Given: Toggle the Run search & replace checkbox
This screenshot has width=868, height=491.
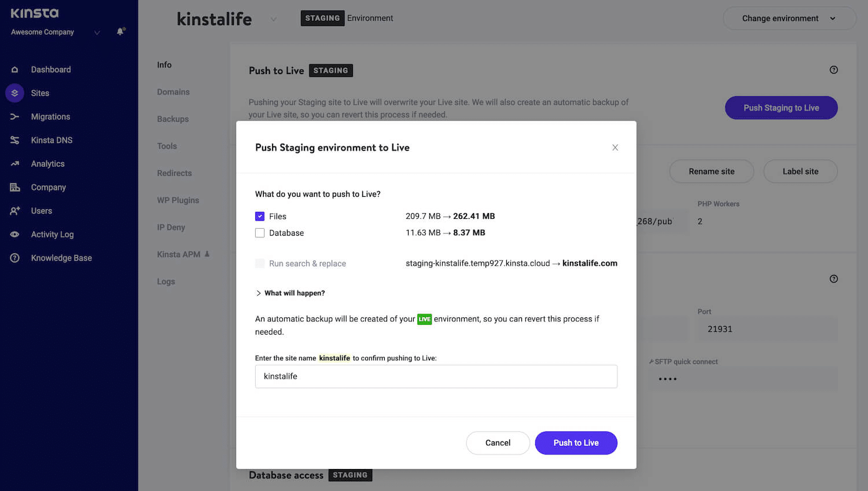Looking at the screenshot, I should point(260,263).
